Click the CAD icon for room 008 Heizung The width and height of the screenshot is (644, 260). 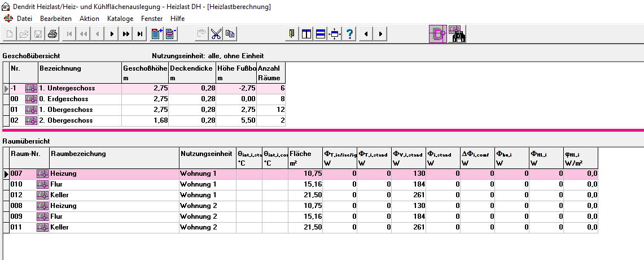[x=43, y=206]
